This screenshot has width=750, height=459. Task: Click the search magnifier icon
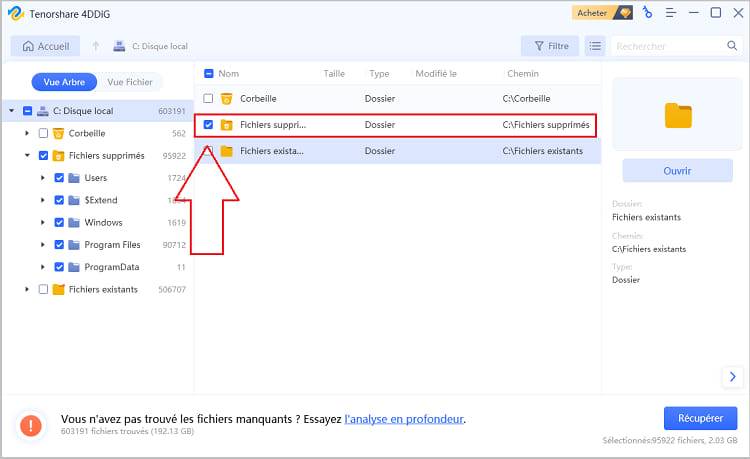tap(731, 46)
